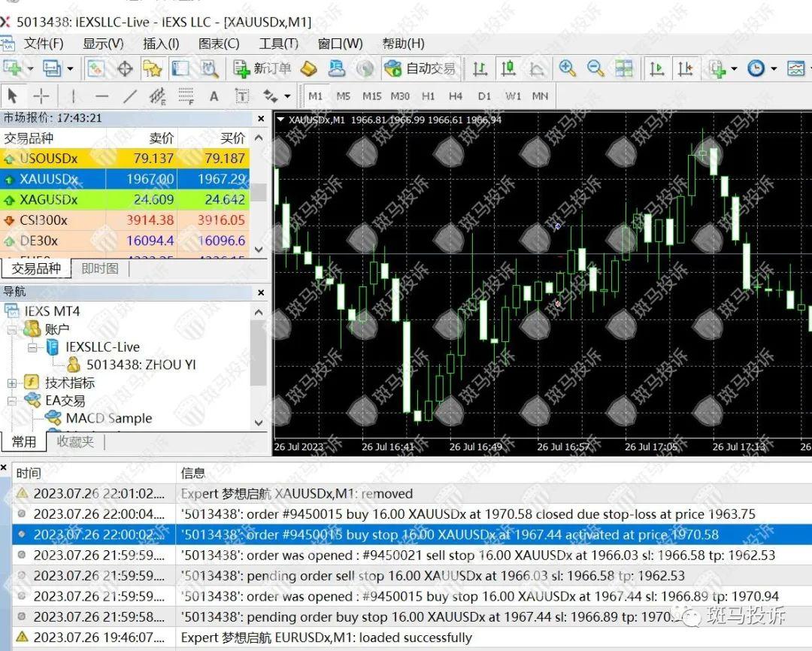
Task: Collapse the 账户 tree node
Action: click(x=12, y=329)
